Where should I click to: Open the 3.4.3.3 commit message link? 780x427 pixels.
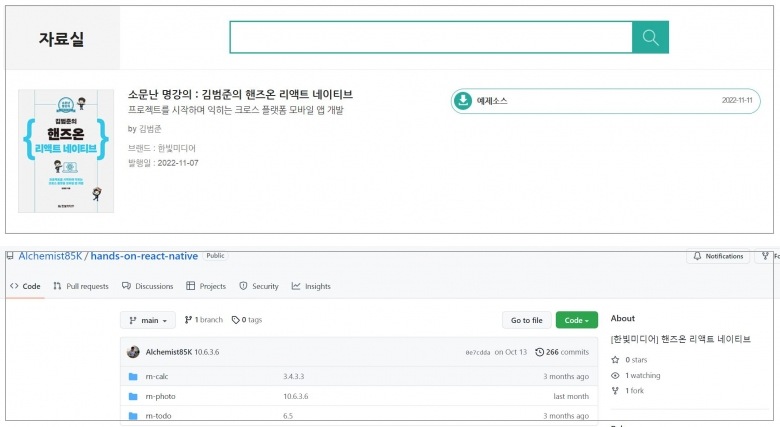[293, 377]
